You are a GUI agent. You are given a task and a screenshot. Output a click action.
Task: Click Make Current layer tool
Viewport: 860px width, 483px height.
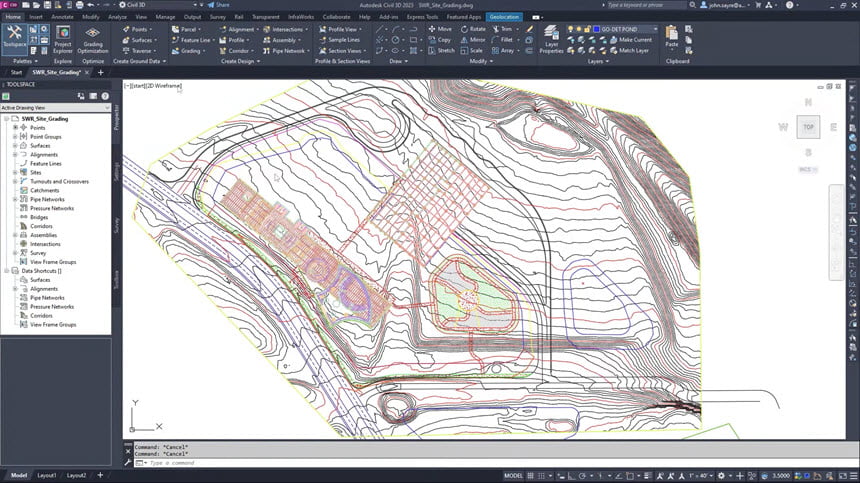point(630,40)
